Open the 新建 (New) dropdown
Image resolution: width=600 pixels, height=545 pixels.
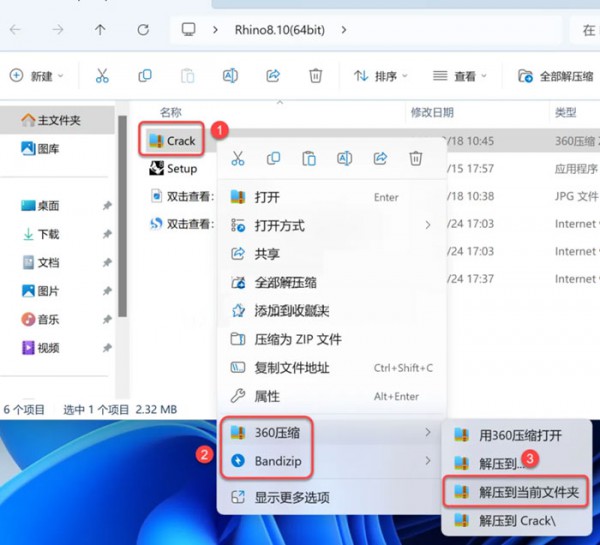(36, 76)
